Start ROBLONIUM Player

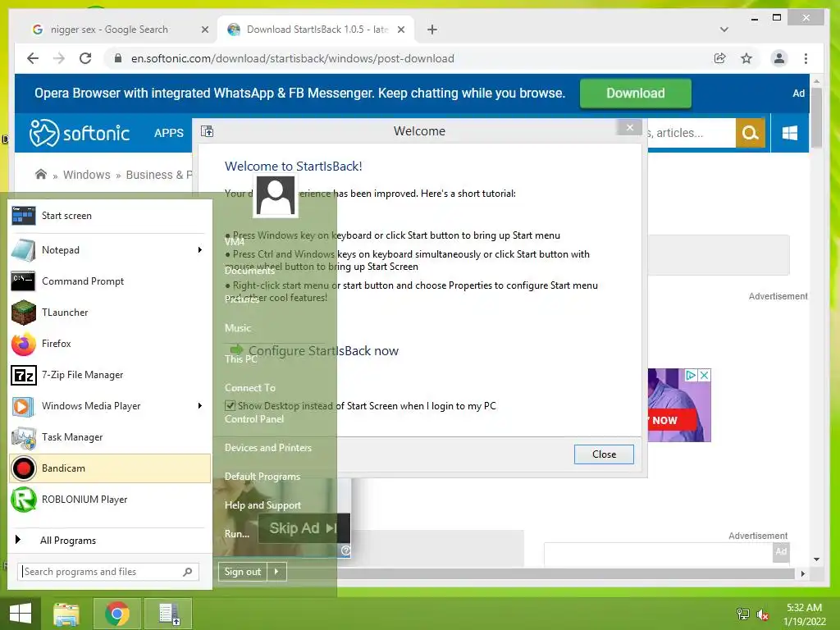point(110,500)
